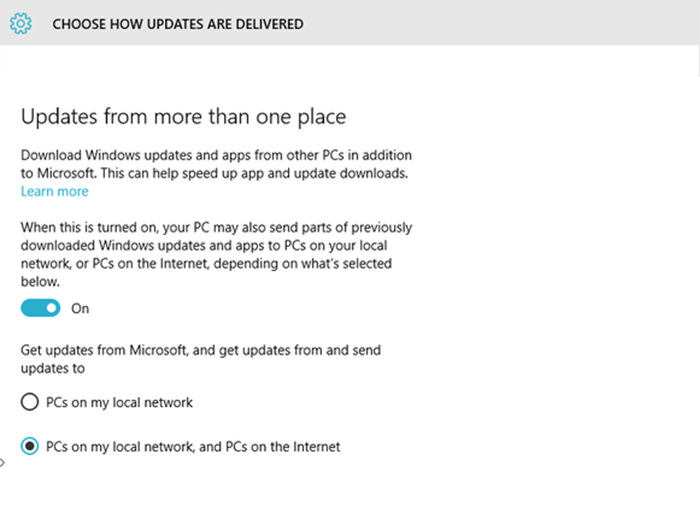
Task: Open the Learn more link
Action: [55, 191]
